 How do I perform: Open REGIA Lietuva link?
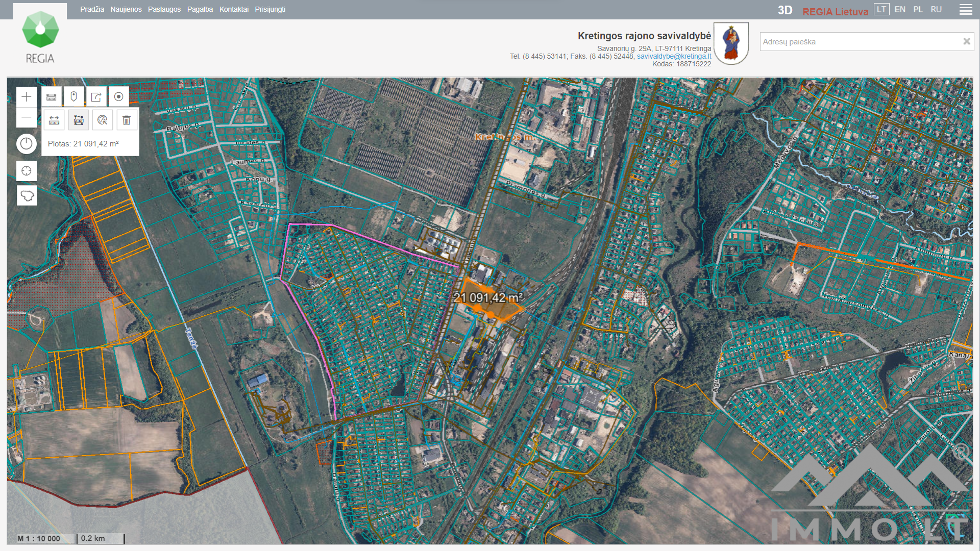click(x=835, y=11)
